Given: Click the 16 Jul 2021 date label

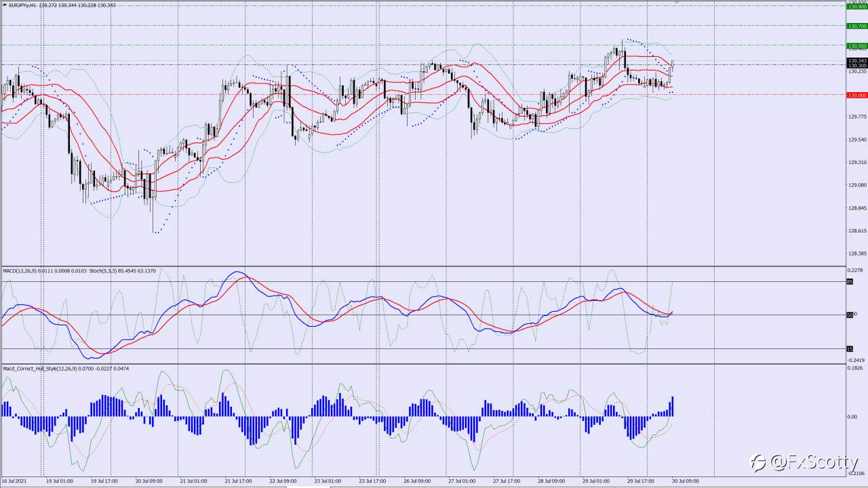Looking at the screenshot, I should [x=12, y=481].
